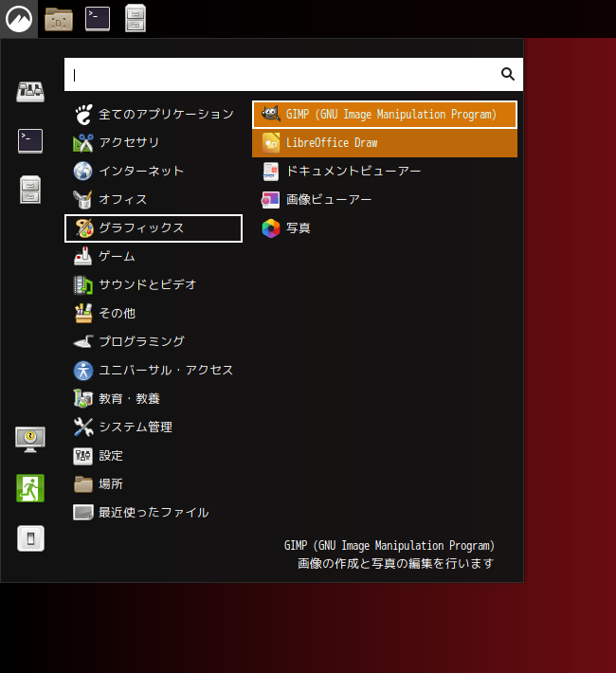Launch ドキュメントビューアー

[x=385, y=172]
